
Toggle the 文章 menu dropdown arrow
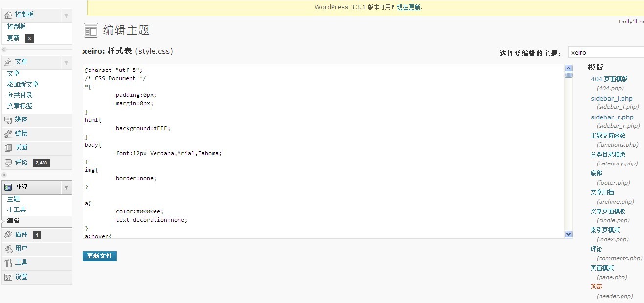[x=67, y=62]
